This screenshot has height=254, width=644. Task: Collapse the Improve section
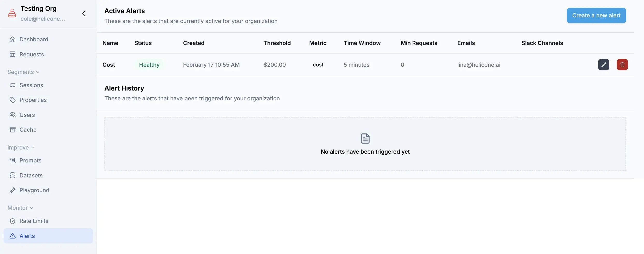click(21, 147)
